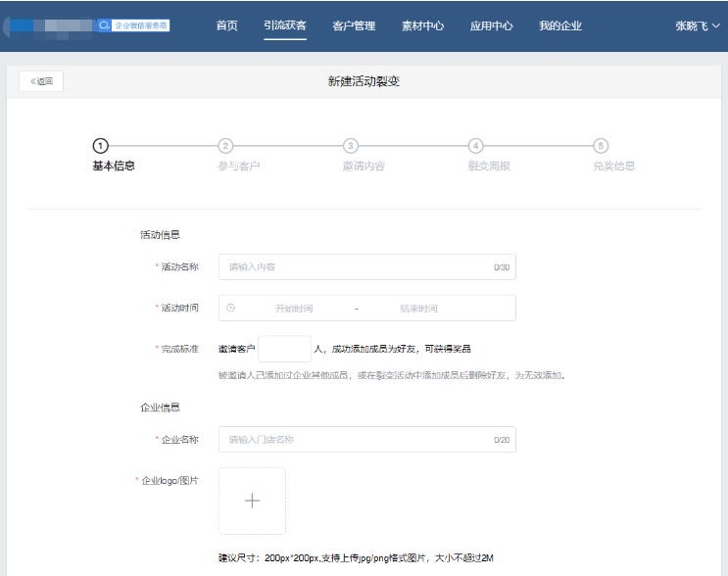Select step 2 参与客户 circle
The image size is (728, 576).
225,146
